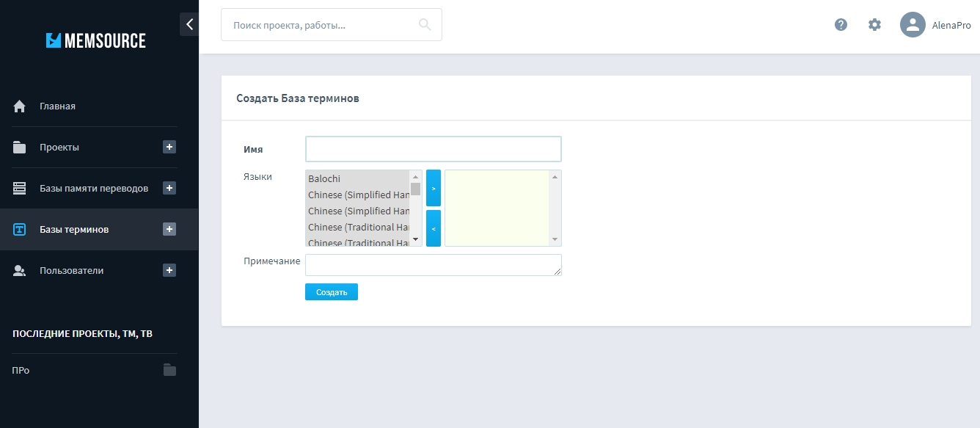Click the AlenaPro user avatar

pyautogui.click(x=913, y=25)
